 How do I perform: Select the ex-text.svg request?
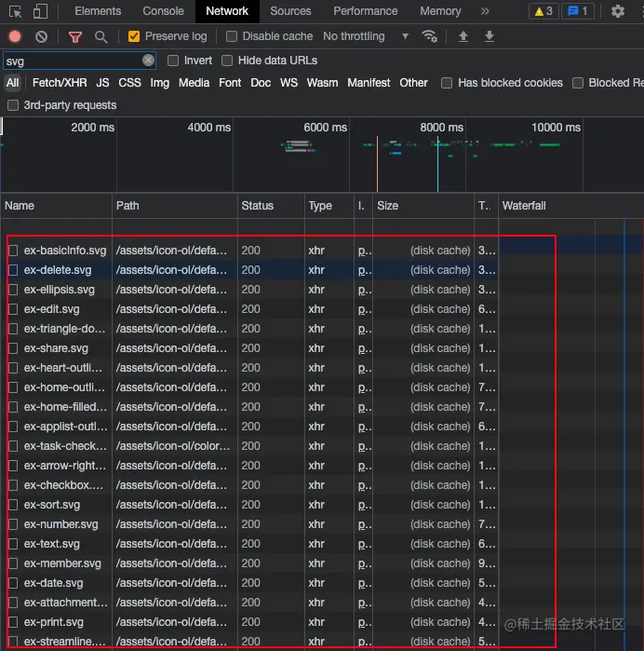[52, 544]
